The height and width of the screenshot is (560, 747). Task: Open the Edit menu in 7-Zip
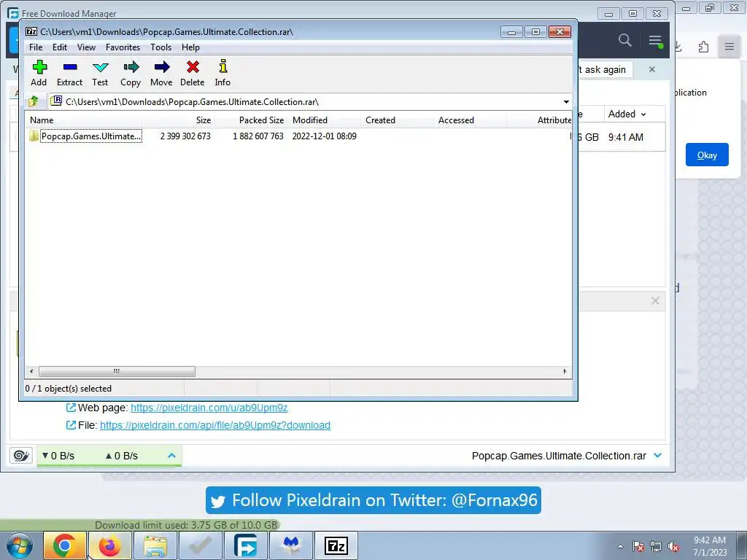(x=60, y=47)
